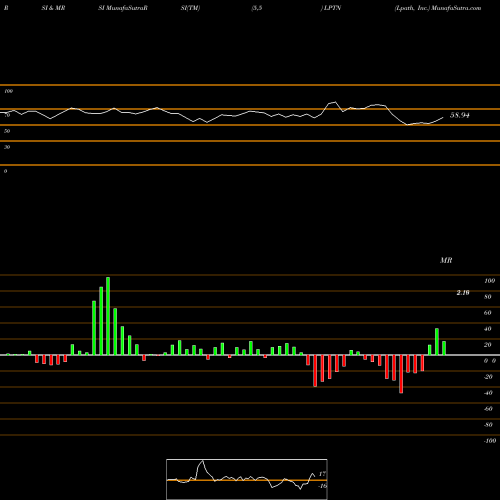The height and width of the screenshot is (500, 500).
Task: Click the value 17 in the mini chart
Action: pyautogui.click(x=322, y=474)
